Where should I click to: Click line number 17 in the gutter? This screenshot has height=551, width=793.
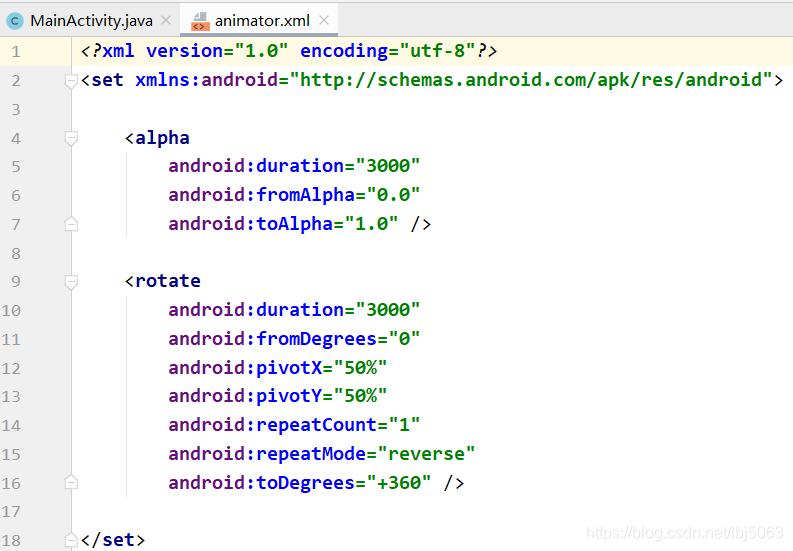point(11,512)
